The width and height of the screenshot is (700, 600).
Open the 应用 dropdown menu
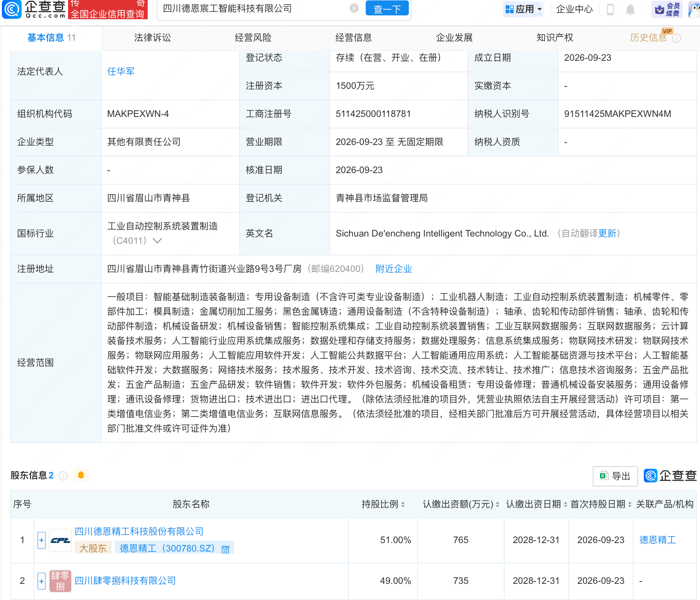pos(523,9)
